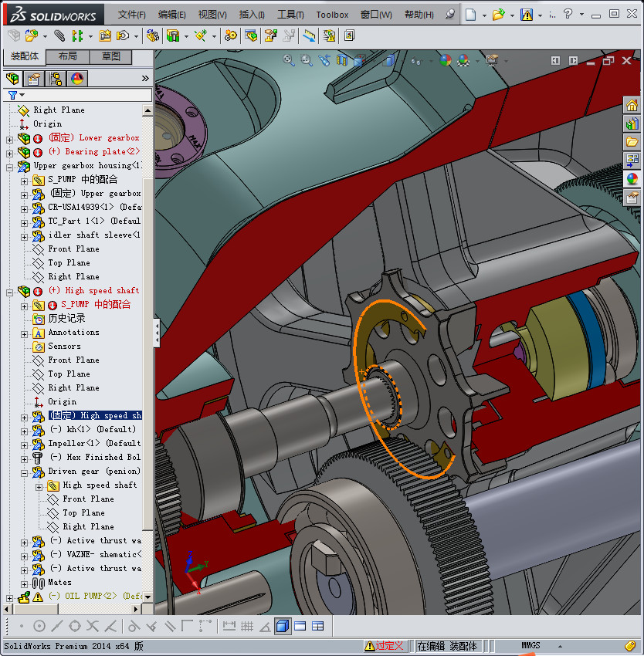Open the 工具(T) menu
The width and height of the screenshot is (644, 656).
290,15
